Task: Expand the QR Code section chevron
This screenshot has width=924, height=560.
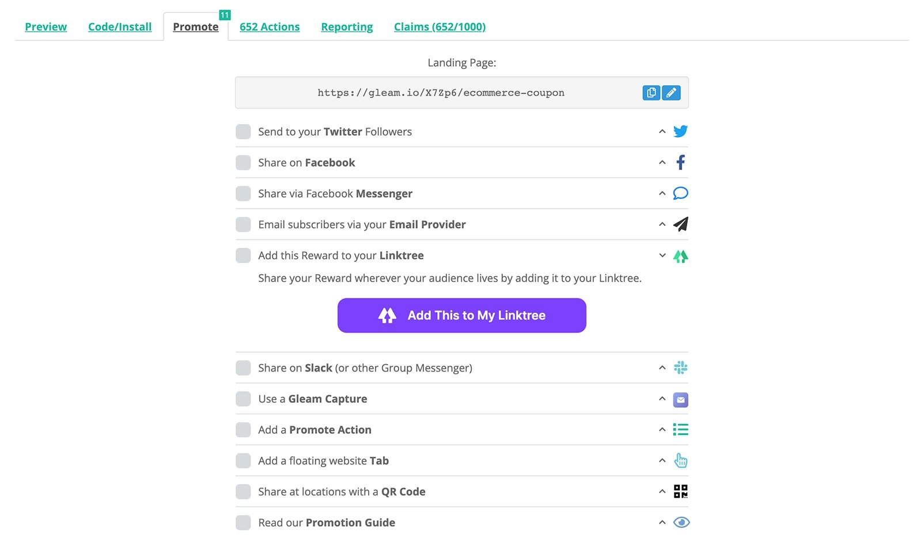Action: [x=662, y=491]
